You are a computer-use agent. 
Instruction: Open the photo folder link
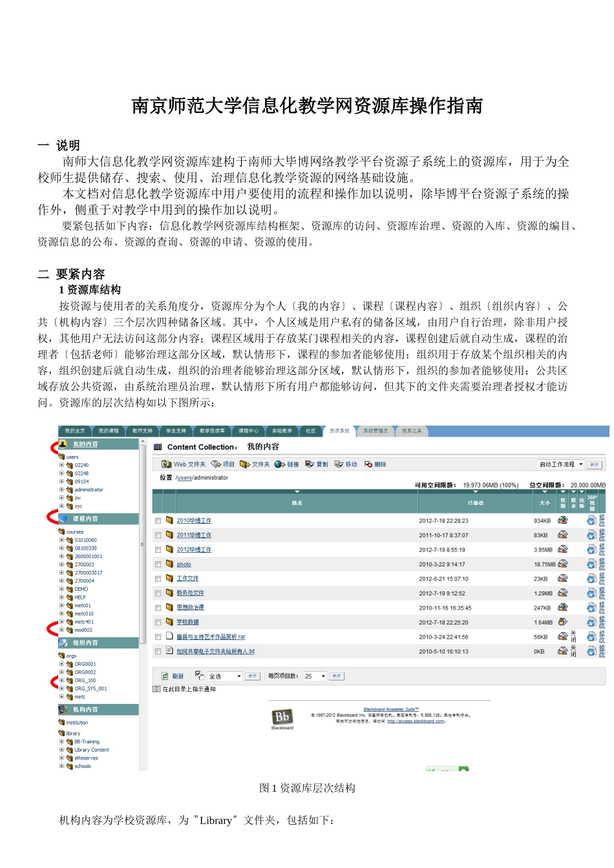coord(184,564)
